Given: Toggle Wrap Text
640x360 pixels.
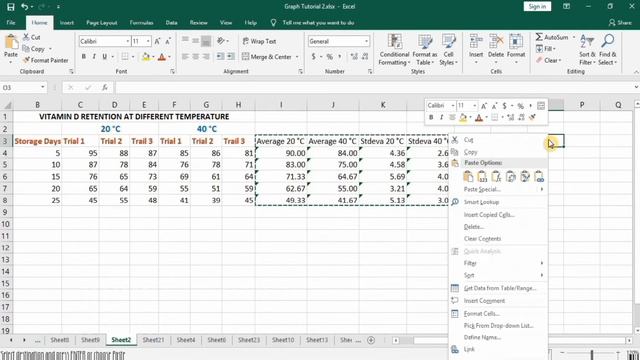Looking at the screenshot, I should pyautogui.click(x=260, y=41).
